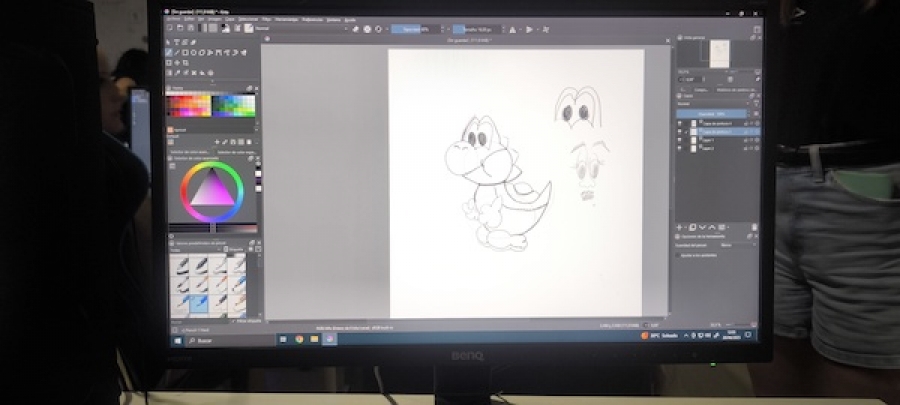Move the layer down
900x405 pixels.
(702, 227)
